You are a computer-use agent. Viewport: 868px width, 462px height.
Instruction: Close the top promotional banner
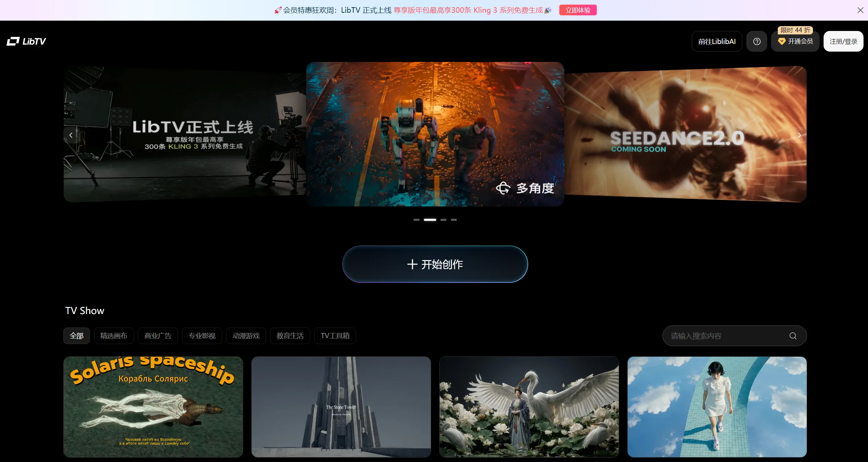[860, 10]
